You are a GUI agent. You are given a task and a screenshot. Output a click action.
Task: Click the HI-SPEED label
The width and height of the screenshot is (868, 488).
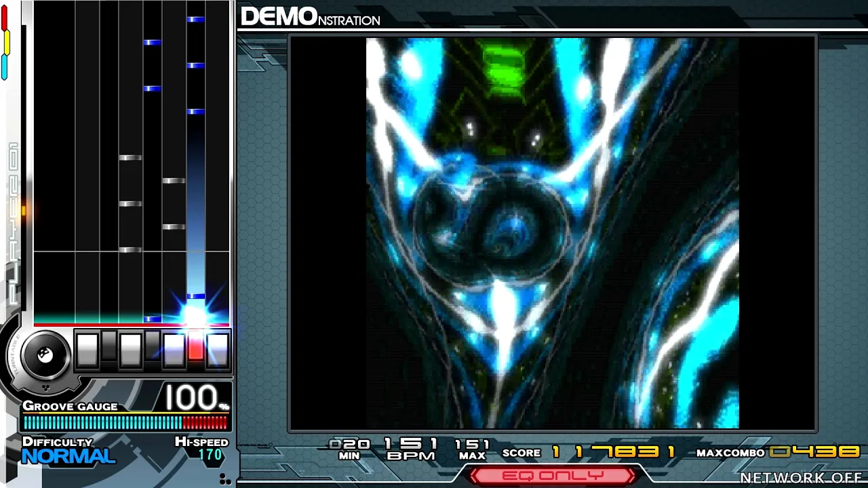tap(201, 442)
